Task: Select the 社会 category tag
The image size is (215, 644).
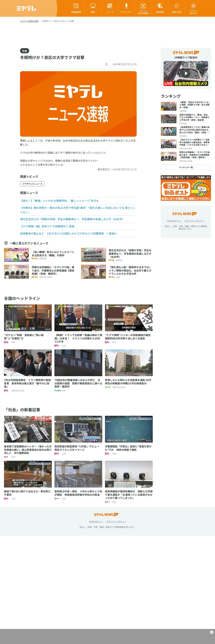Action: coord(24,51)
